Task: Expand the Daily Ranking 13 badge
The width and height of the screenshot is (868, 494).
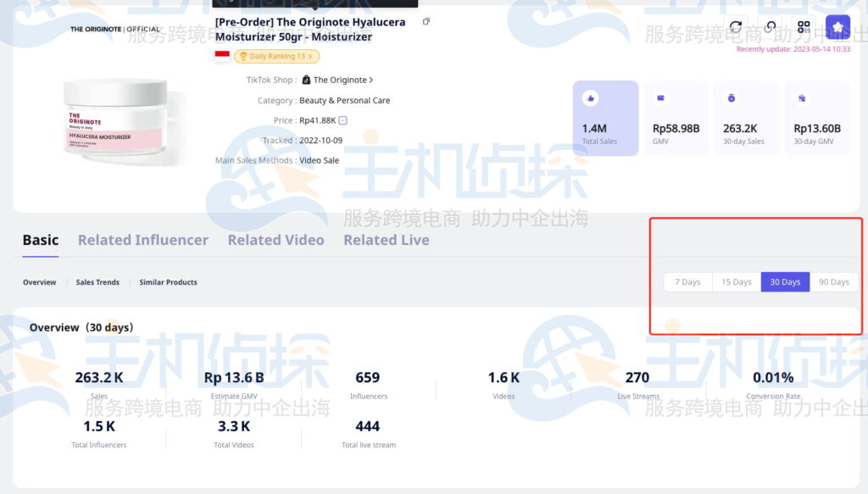Action: click(x=275, y=57)
